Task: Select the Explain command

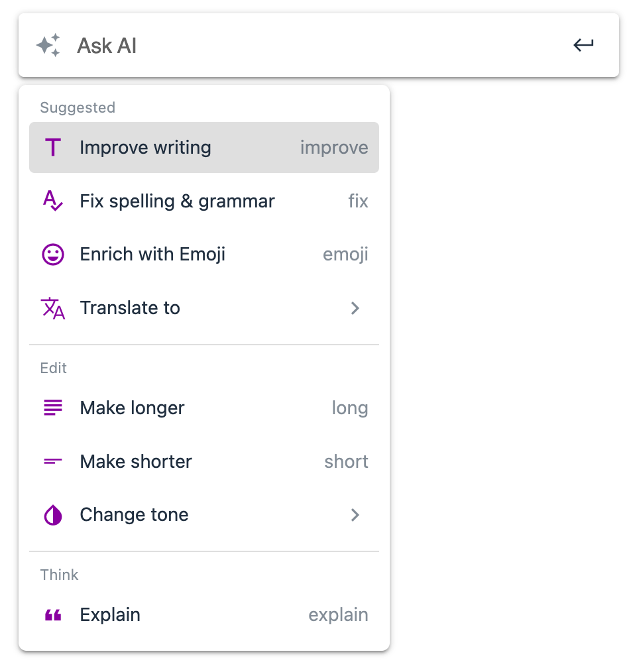Action: tap(110, 614)
